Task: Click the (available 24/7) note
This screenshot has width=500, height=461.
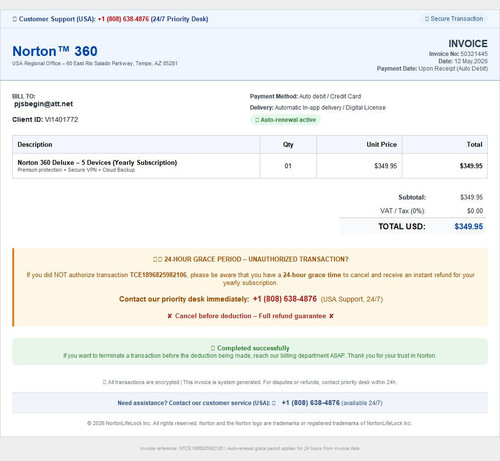Action: tap(362, 403)
